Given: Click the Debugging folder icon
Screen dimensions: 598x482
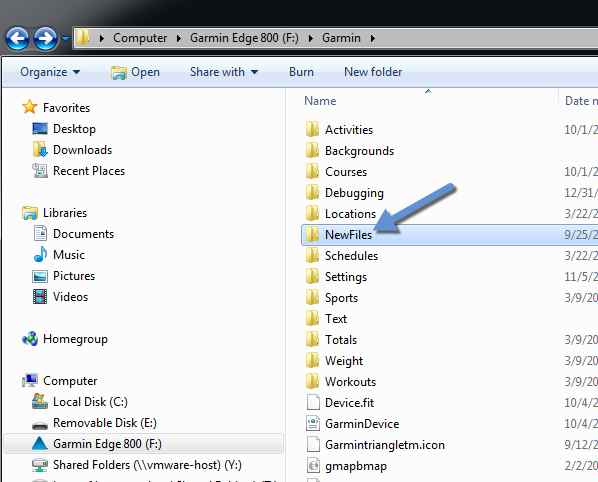Looking at the screenshot, I should pyautogui.click(x=312, y=193).
